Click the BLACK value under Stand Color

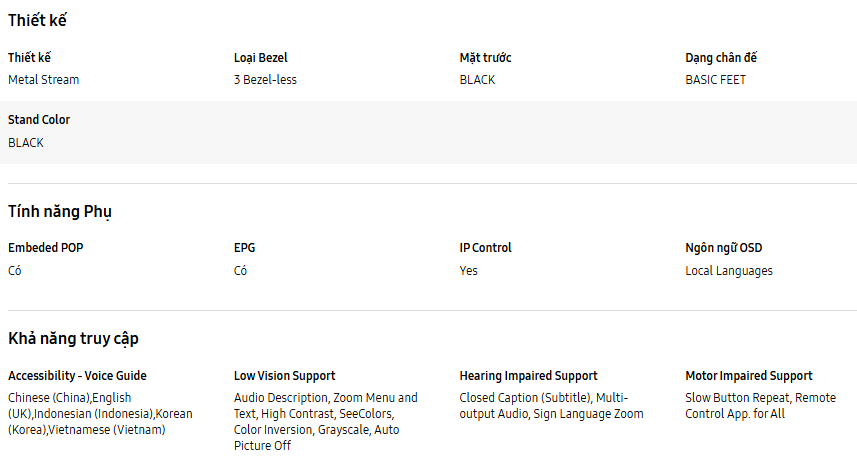26,143
